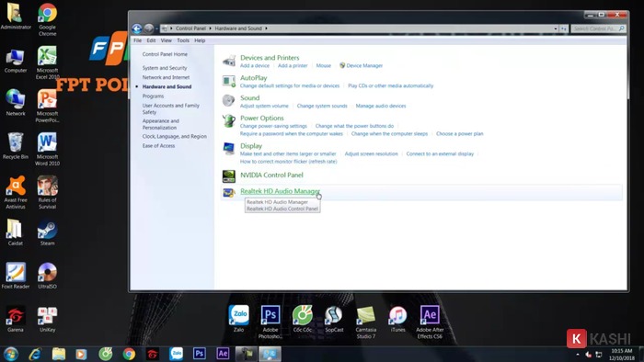Open Ease of Access category
This screenshot has width=644, height=362.
158,145
